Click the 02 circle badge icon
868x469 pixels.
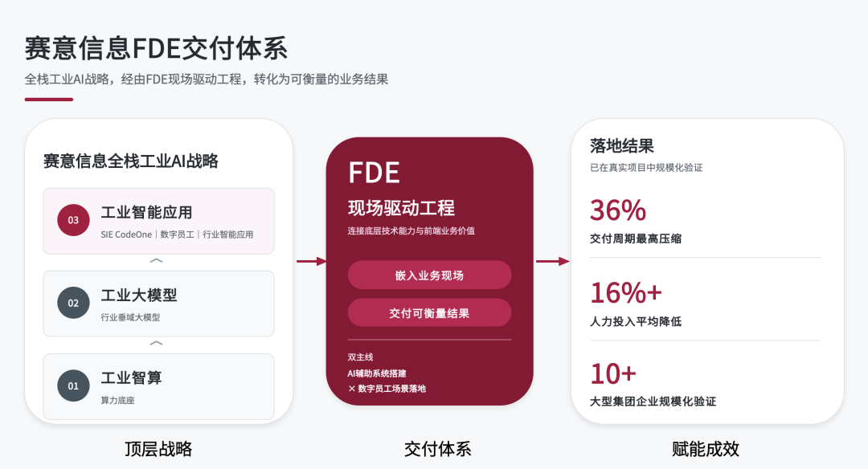pyautogui.click(x=73, y=303)
